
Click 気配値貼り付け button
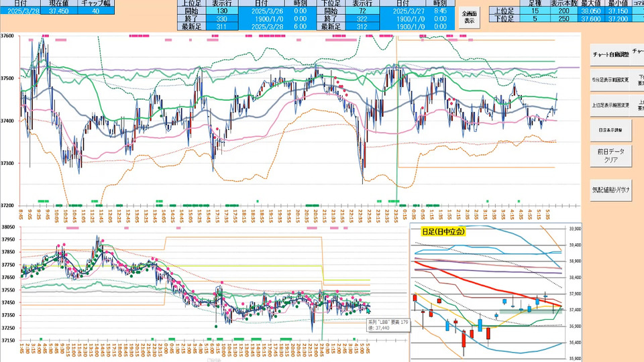pos(610,190)
